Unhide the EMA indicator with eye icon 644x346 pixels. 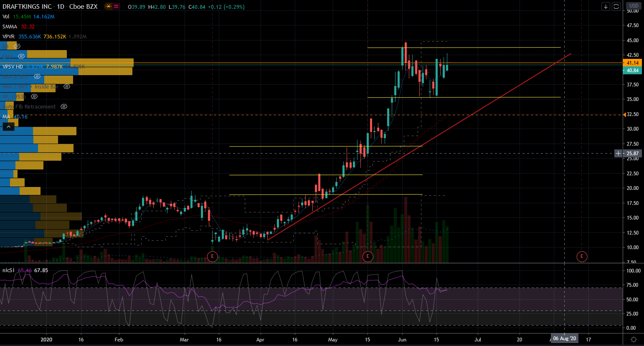(x=21, y=56)
